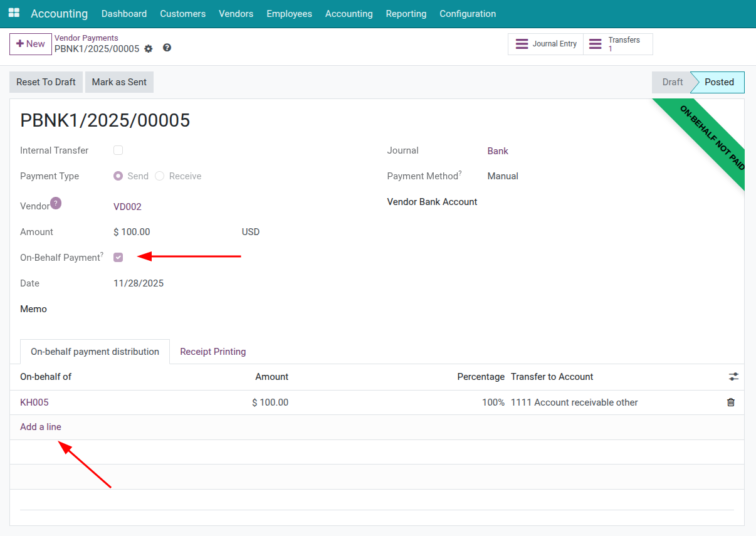Screen dimensions: 756x536
Task: Delete the KH005 line via trash icon
Action: (731, 402)
